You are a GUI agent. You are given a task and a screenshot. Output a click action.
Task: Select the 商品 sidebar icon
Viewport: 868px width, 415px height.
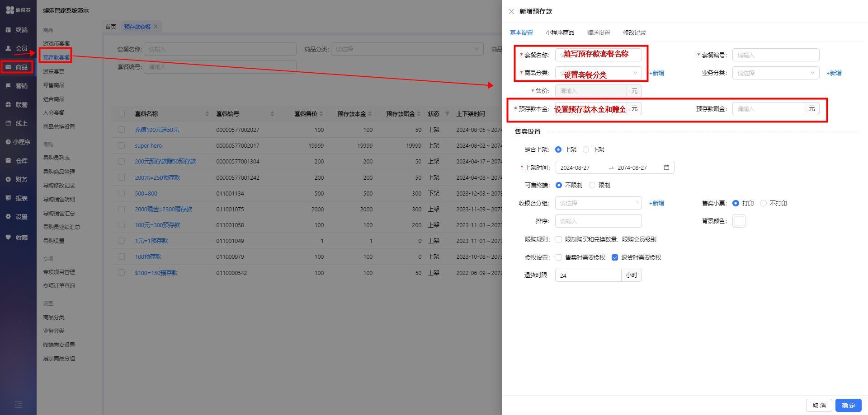tap(8, 67)
